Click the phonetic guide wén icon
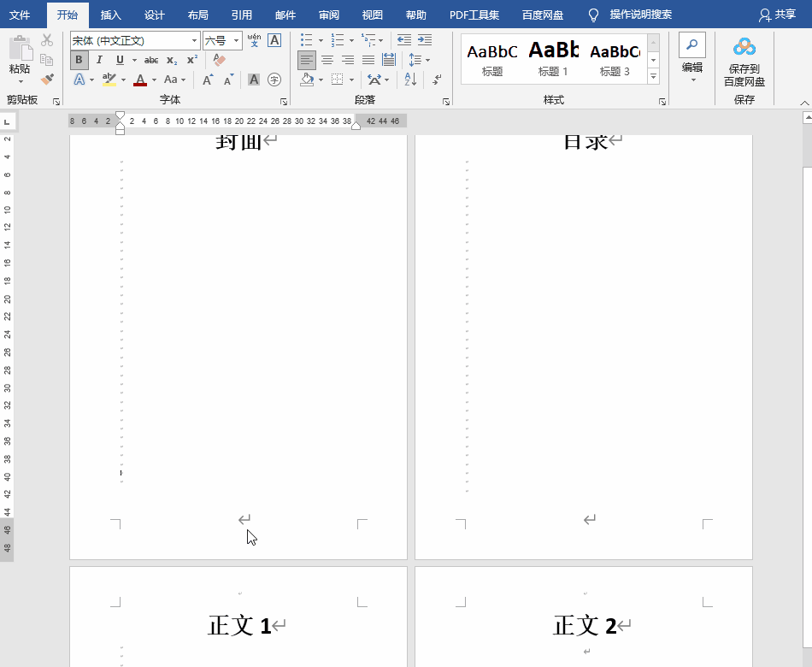The width and height of the screenshot is (812, 667). [254, 40]
